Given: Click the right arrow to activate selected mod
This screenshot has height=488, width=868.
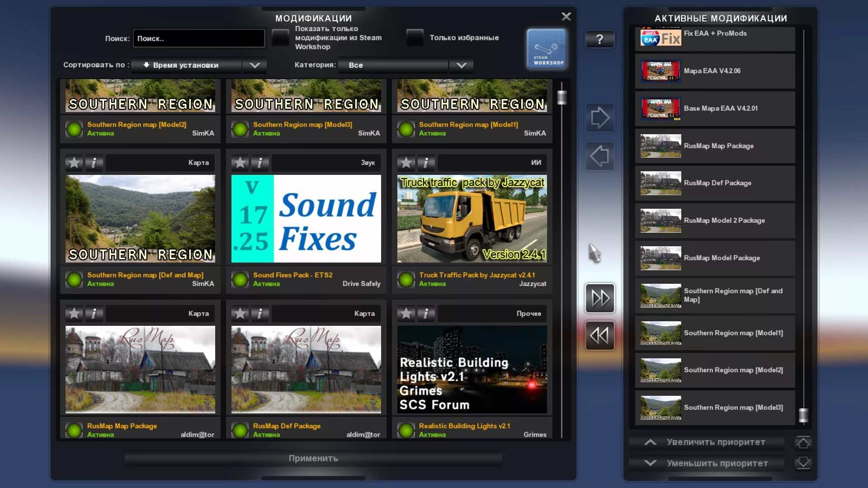Looking at the screenshot, I should [x=600, y=117].
